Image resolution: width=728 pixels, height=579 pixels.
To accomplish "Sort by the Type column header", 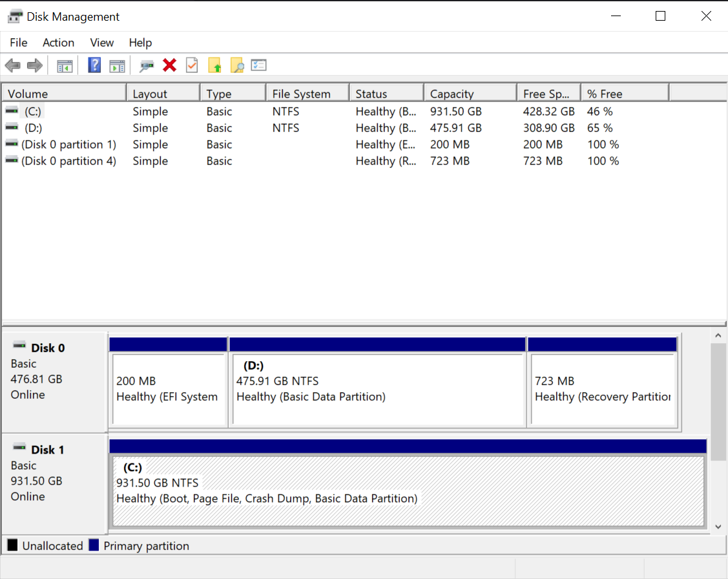I will pos(233,93).
